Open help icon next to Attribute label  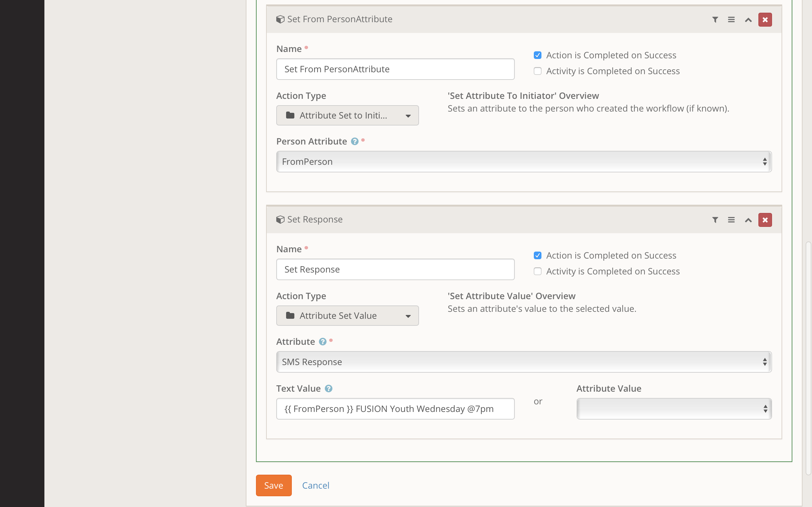click(x=323, y=342)
